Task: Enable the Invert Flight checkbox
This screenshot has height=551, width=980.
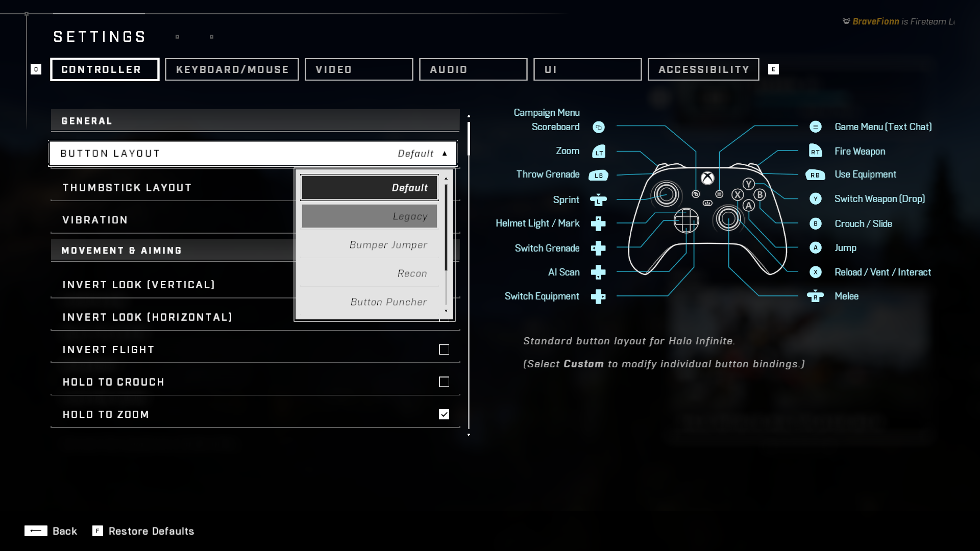Action: 444,349
